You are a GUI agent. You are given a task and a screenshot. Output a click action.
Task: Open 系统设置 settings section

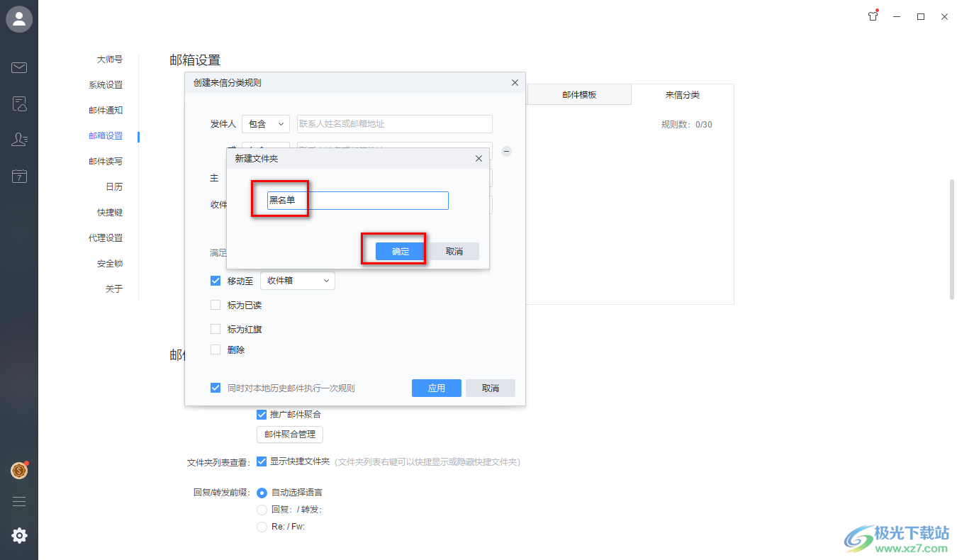[106, 85]
